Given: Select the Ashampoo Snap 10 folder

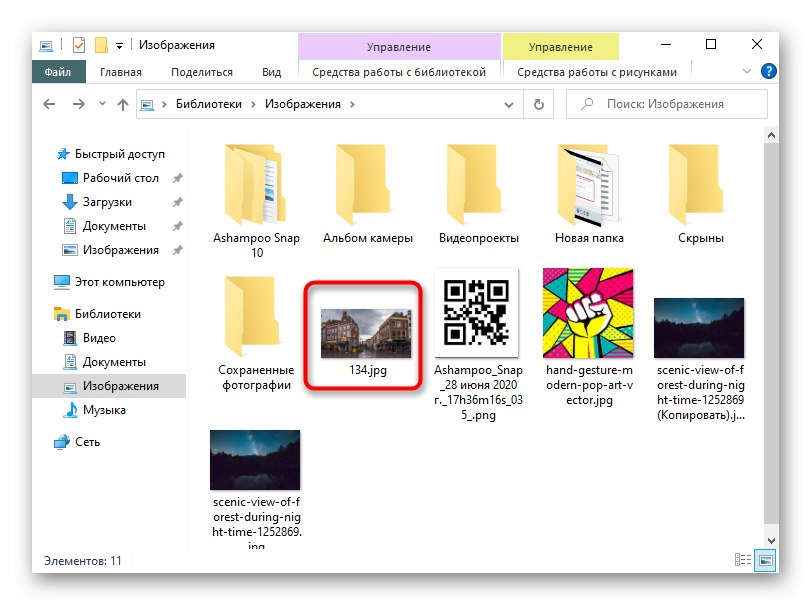Looking at the screenshot, I should [x=256, y=201].
